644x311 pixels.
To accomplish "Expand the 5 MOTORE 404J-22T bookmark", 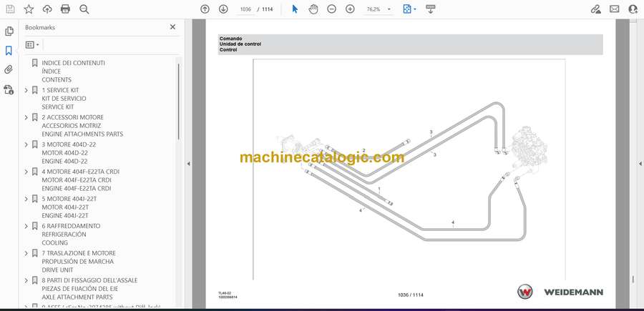I will click(x=26, y=199).
